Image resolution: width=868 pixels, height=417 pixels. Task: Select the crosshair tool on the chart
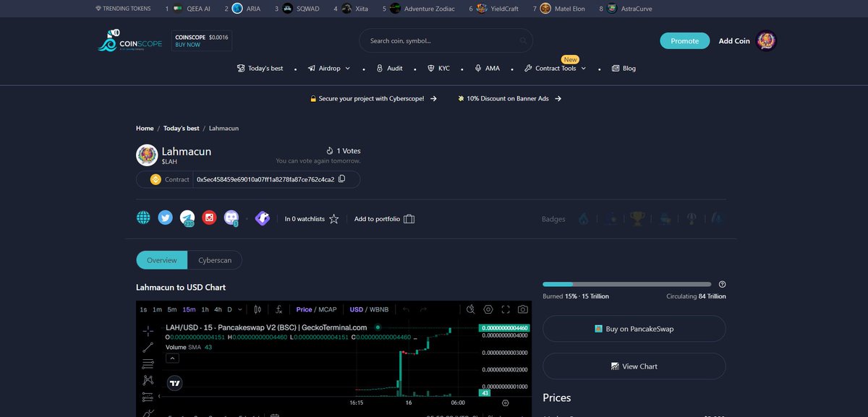[x=148, y=330]
